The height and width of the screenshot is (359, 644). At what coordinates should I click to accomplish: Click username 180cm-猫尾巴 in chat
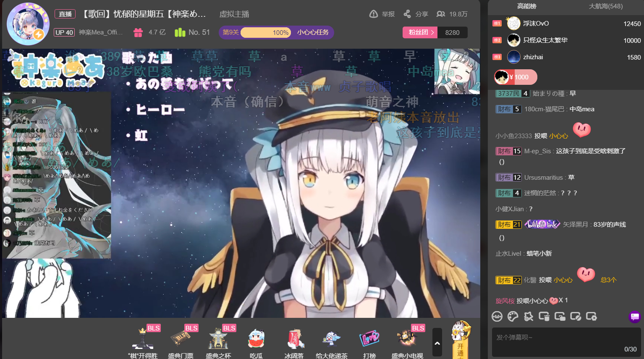point(544,109)
